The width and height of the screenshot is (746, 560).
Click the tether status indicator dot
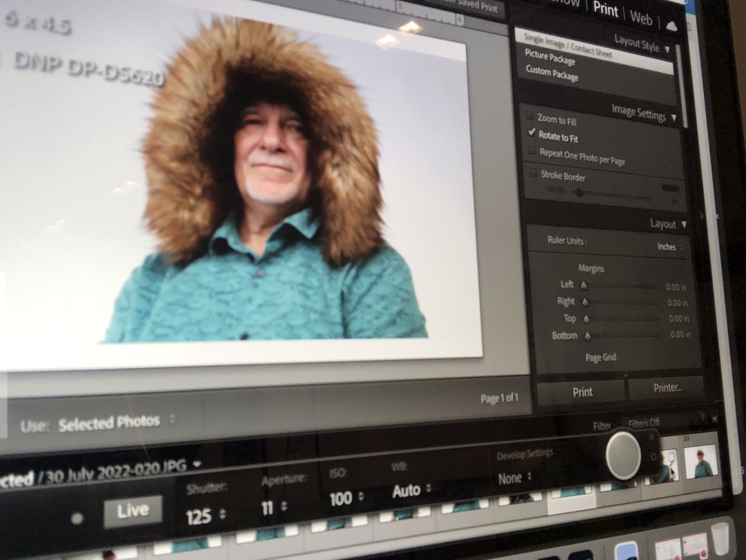[x=77, y=518]
